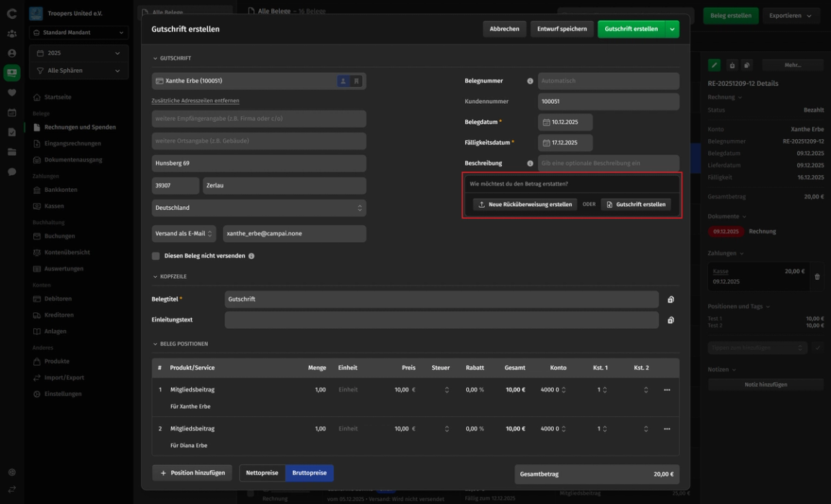Image resolution: width=831 pixels, height=504 pixels.
Task: Click the Belegdatum date field
Action: click(x=566, y=123)
